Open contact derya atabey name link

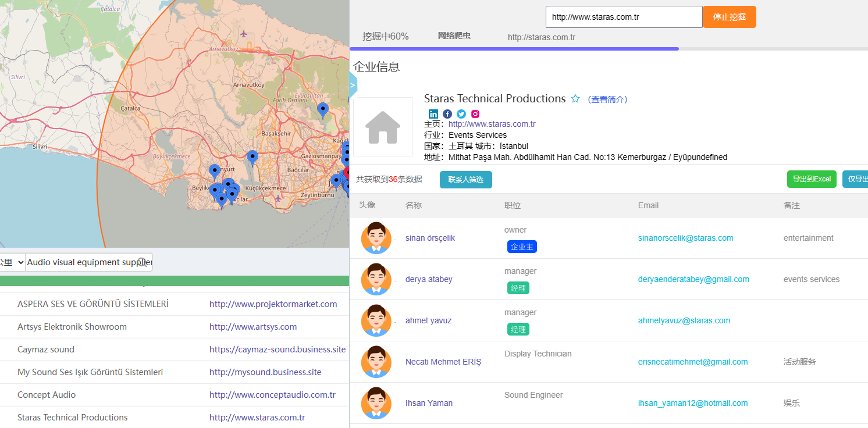click(x=429, y=279)
